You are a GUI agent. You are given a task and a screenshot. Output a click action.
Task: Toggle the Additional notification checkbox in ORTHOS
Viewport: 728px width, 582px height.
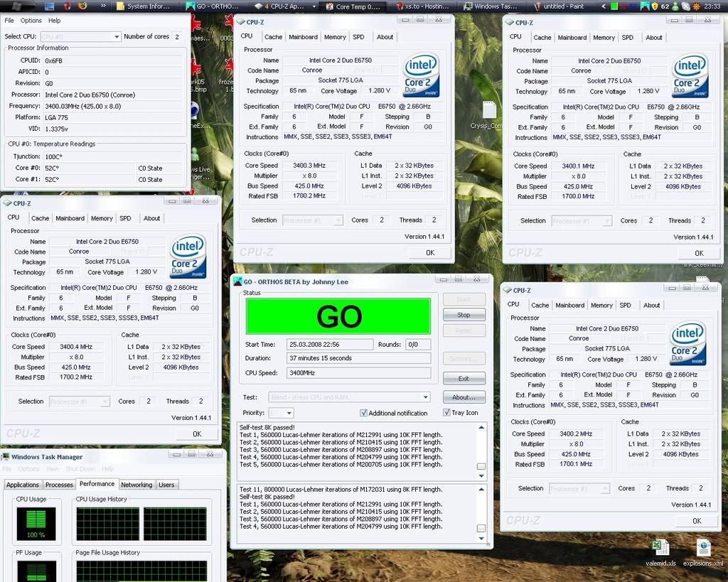363,413
